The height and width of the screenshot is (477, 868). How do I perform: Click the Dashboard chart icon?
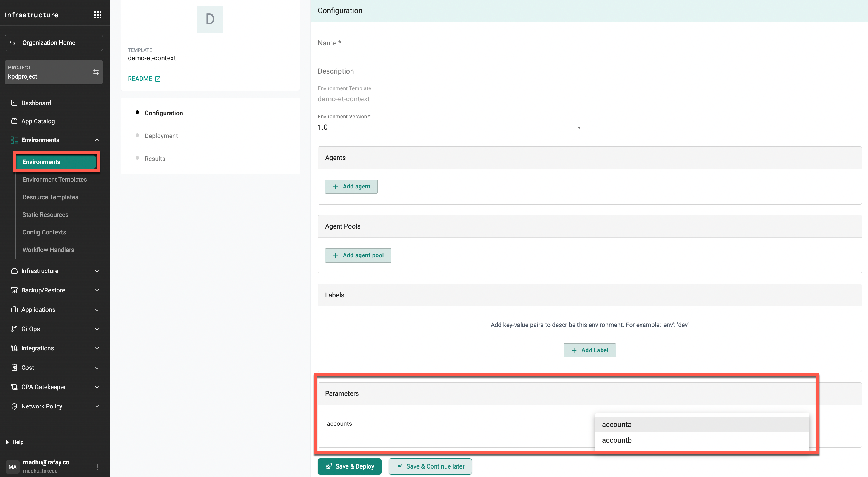pyautogui.click(x=14, y=103)
